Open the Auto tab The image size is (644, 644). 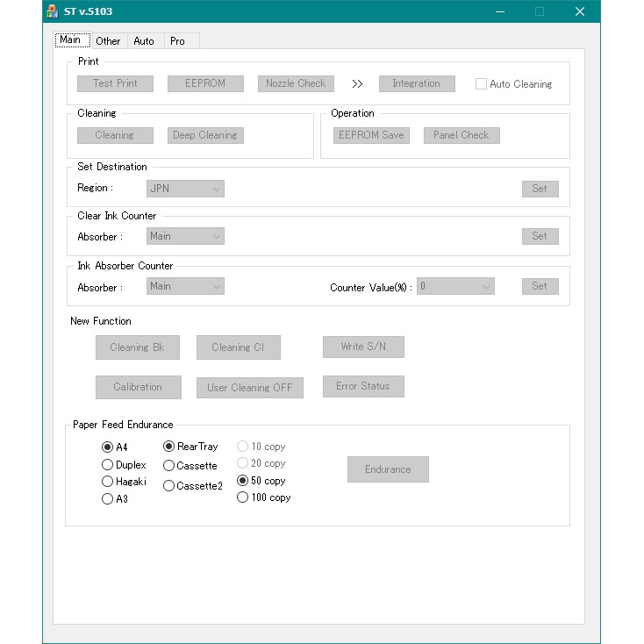(x=144, y=40)
